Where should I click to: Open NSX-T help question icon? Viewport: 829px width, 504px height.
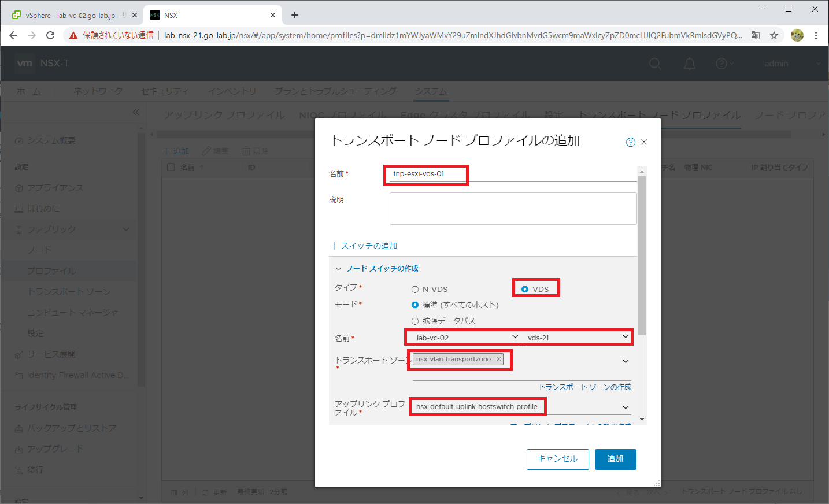(722, 64)
